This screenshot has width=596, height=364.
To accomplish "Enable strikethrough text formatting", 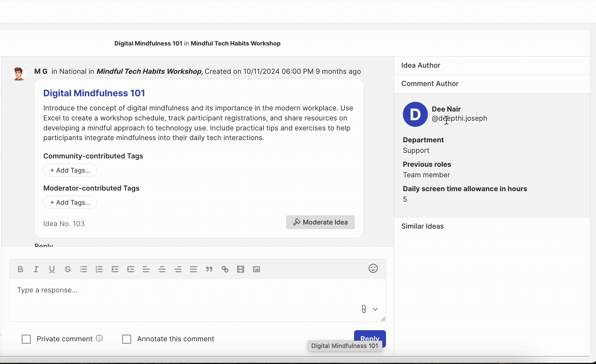I will (68, 269).
